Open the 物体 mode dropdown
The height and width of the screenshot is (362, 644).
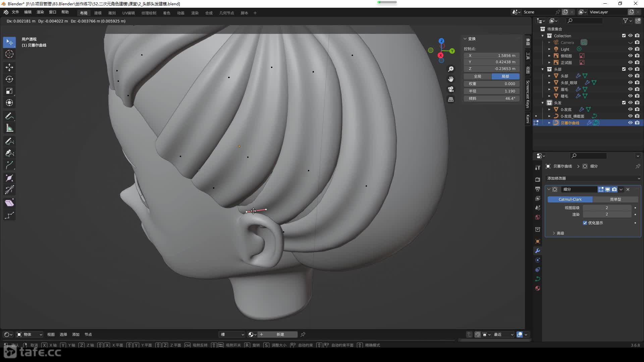[x=30, y=335]
